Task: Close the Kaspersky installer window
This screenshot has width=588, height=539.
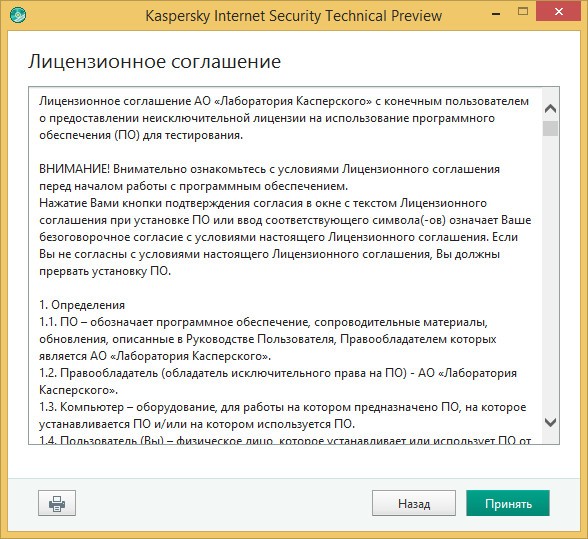Action: coord(559,12)
